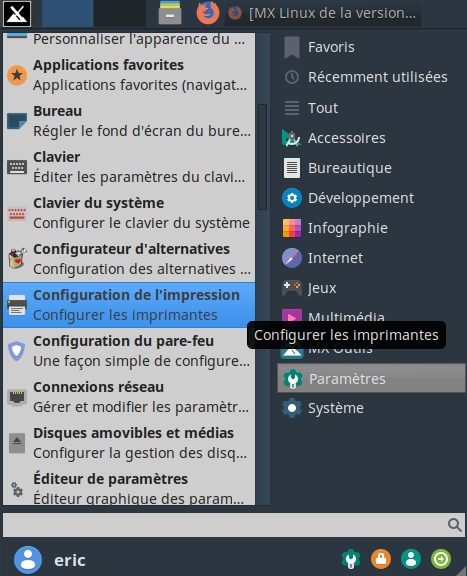The image size is (467, 576).
Task: Click the eric user avatar
Action: [28, 560]
